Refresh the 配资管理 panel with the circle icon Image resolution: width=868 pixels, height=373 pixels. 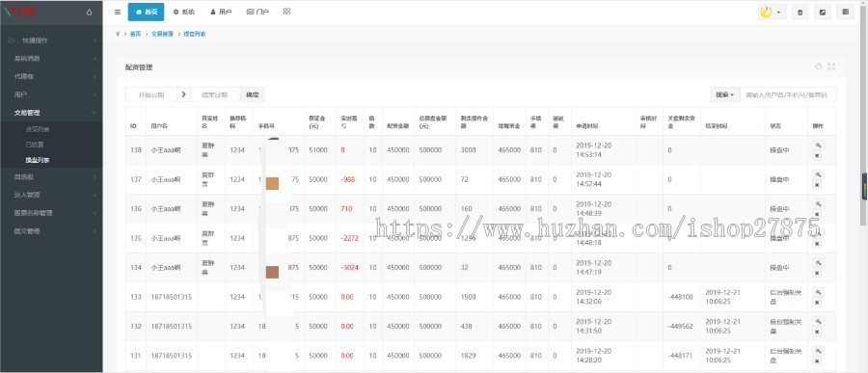[x=818, y=67]
